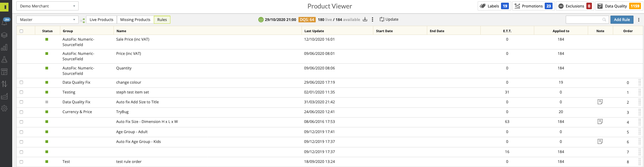The width and height of the screenshot is (644, 167).
Task: Click the Promotions icon button
Action: tap(533, 6)
